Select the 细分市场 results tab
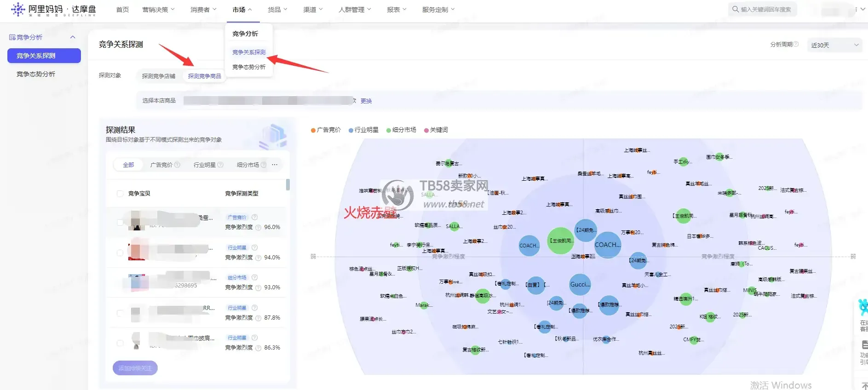Screen dimensions: 868x390 coord(248,165)
